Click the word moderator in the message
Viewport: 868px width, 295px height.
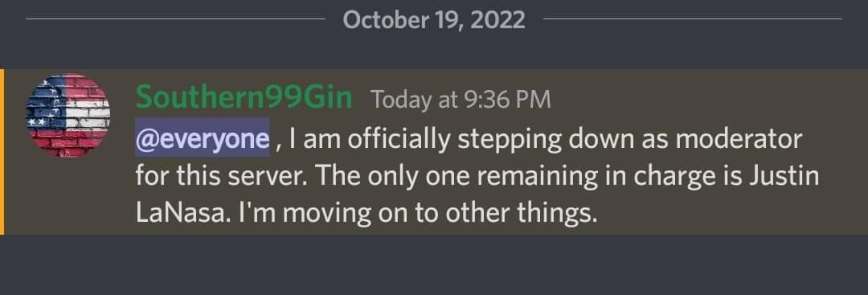[739, 139]
